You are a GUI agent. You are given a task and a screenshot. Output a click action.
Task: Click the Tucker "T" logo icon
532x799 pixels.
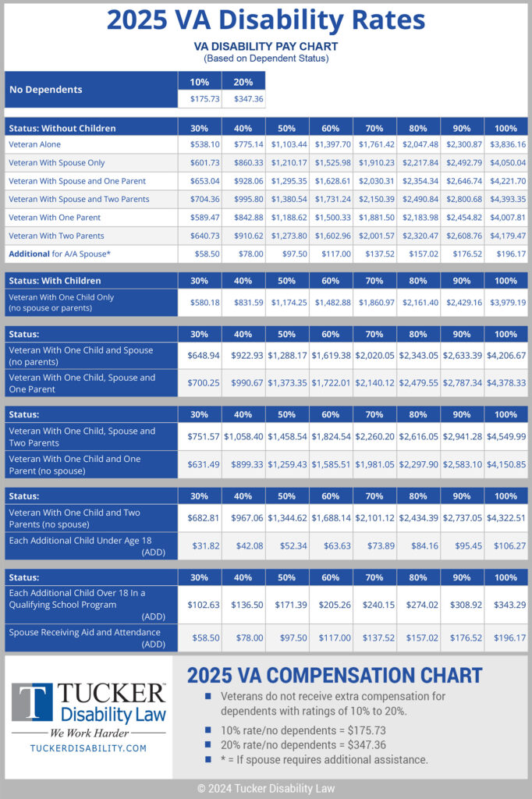pyautogui.click(x=33, y=704)
